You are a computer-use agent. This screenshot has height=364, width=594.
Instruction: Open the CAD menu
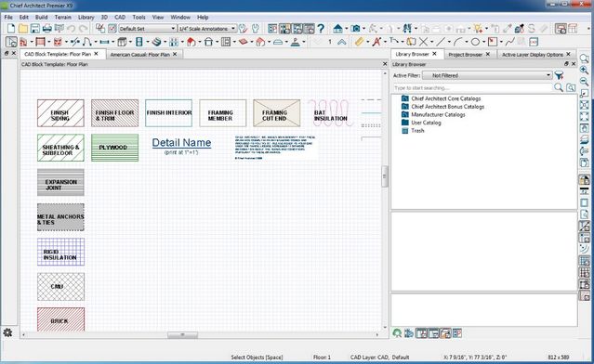120,17
